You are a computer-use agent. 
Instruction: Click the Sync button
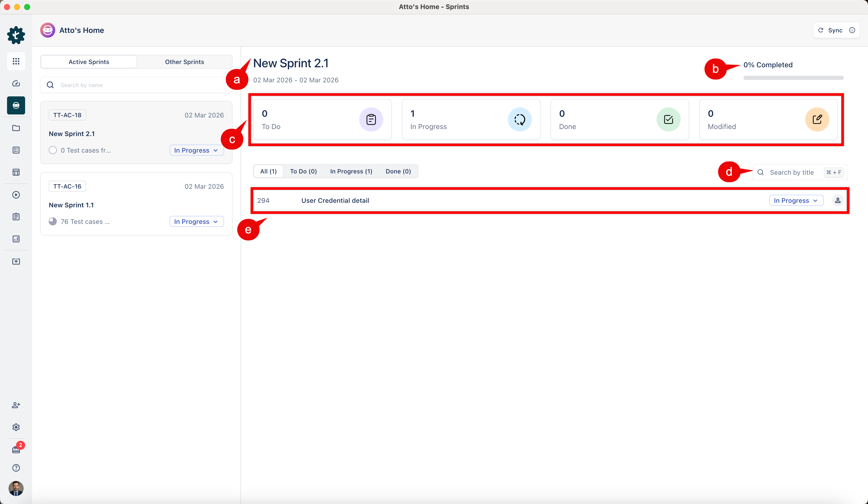tap(831, 30)
